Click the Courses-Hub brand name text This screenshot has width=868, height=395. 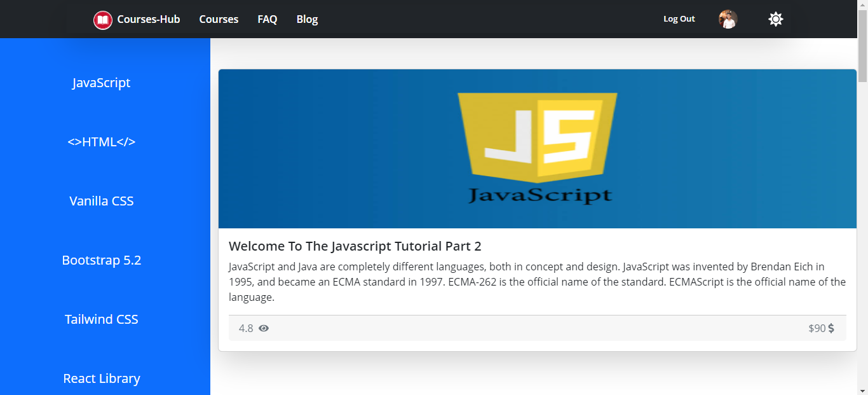coord(149,19)
